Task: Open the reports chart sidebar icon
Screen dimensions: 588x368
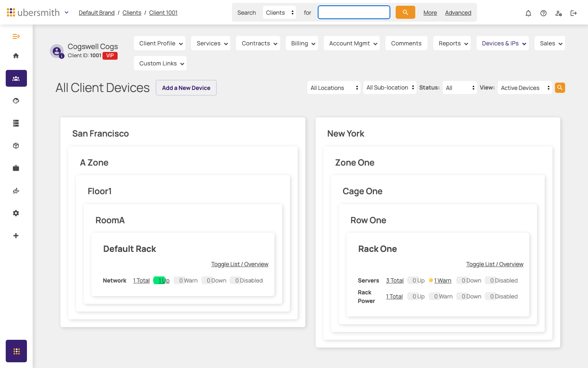Action: 16,191
